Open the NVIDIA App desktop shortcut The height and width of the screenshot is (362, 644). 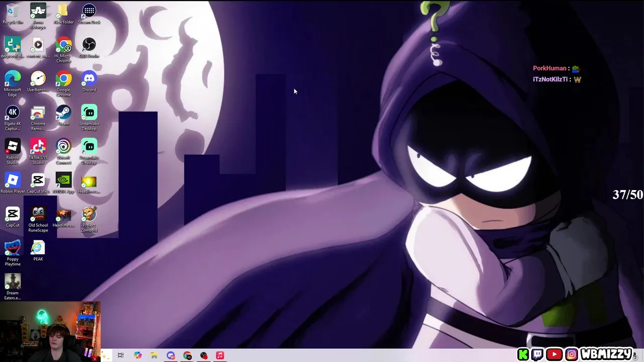tap(63, 183)
